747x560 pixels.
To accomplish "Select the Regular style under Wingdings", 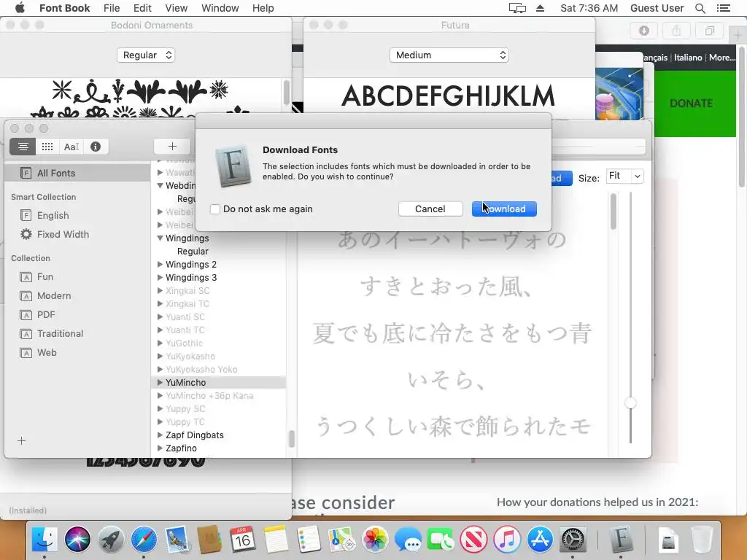I will (193, 252).
